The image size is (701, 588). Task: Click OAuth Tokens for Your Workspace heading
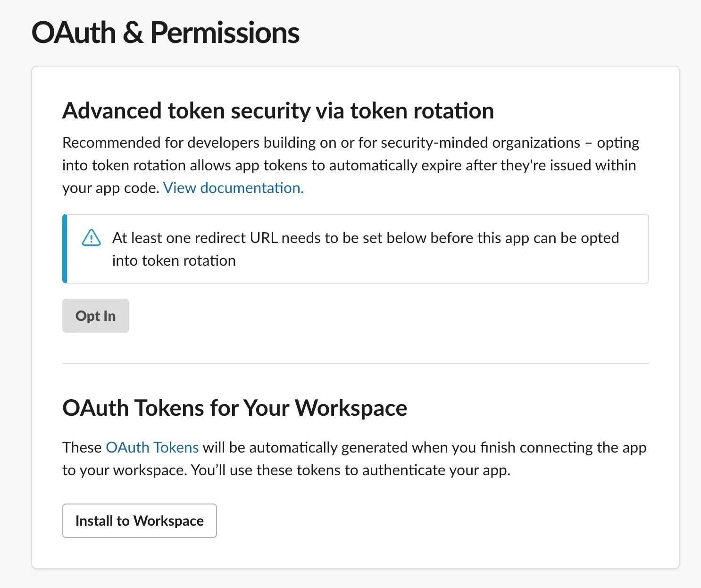pos(234,408)
